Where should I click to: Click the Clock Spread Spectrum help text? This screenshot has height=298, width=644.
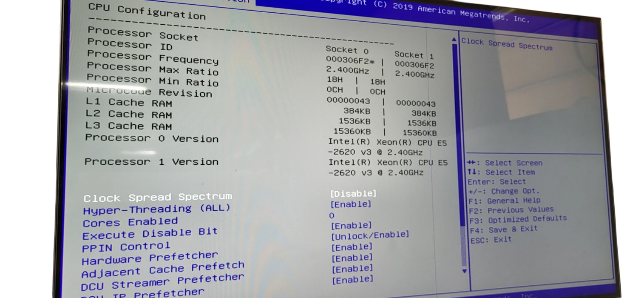507,44
